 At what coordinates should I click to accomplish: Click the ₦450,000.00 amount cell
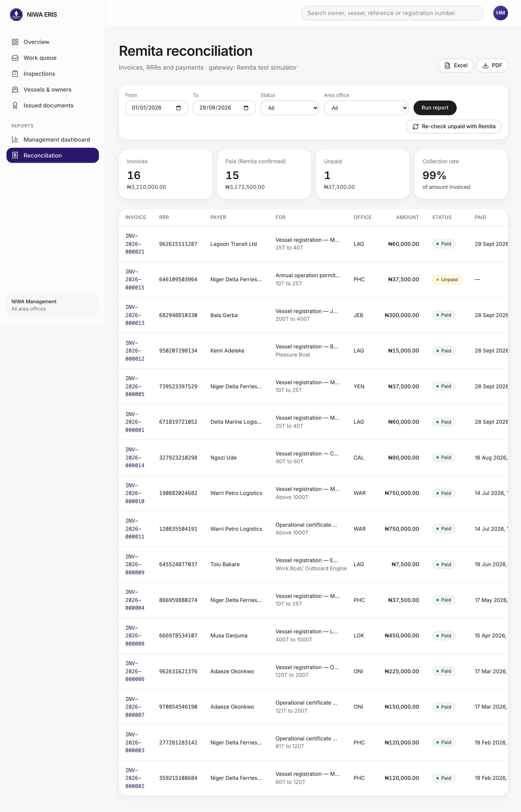[402, 636]
